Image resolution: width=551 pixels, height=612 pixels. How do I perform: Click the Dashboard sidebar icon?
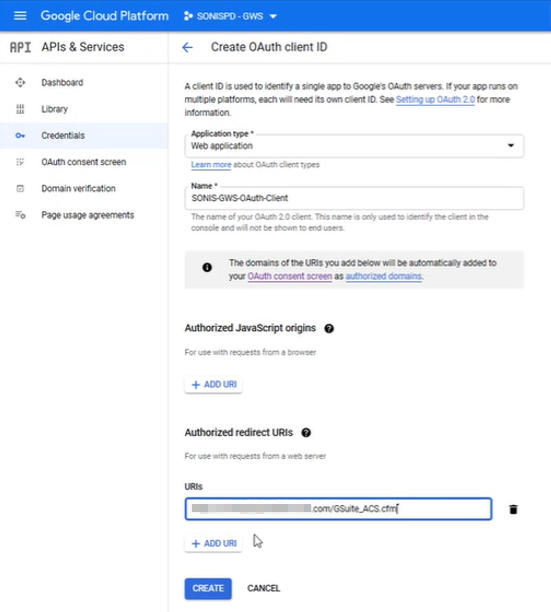click(x=20, y=83)
